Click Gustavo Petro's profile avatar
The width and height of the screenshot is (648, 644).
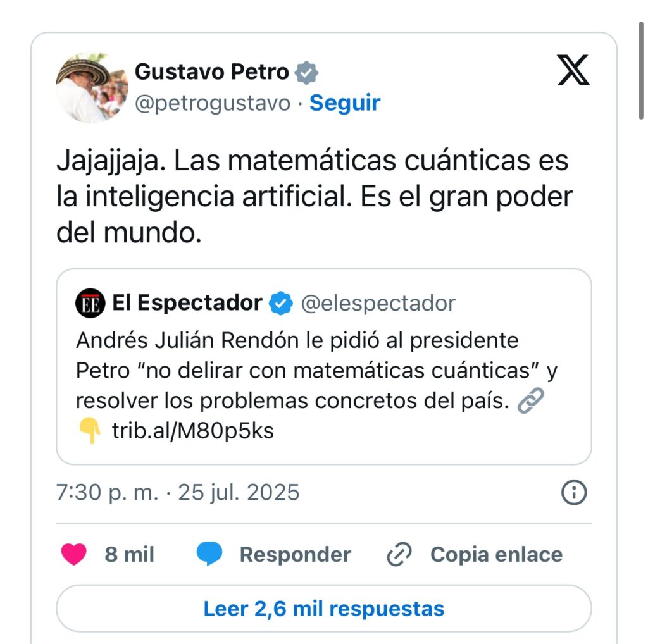(92, 87)
